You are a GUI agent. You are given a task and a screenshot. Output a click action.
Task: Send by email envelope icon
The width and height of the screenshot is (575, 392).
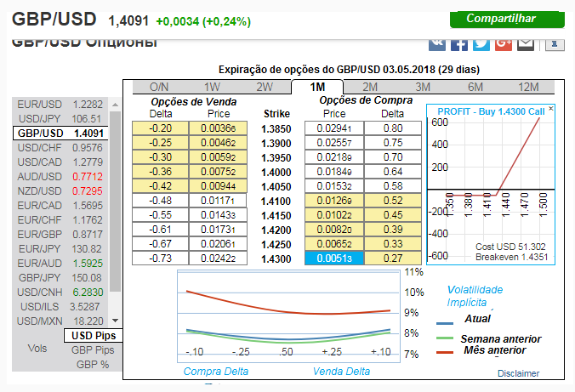click(x=526, y=43)
